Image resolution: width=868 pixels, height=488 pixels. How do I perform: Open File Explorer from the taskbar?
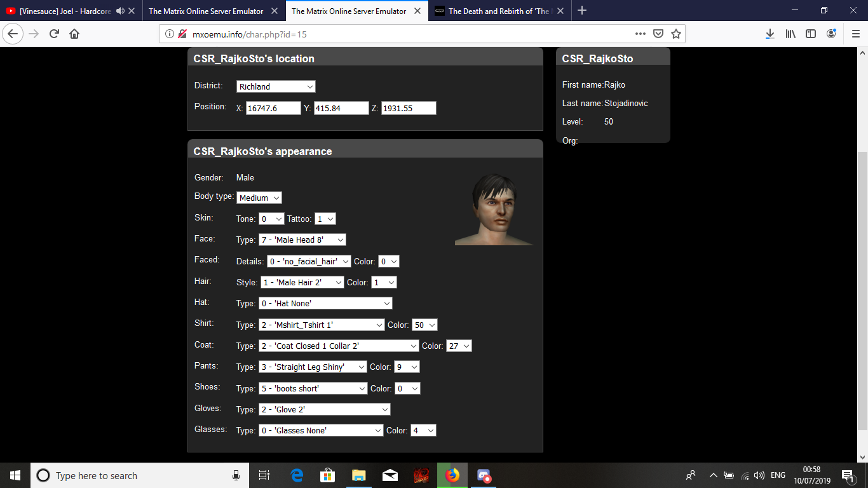(x=359, y=475)
